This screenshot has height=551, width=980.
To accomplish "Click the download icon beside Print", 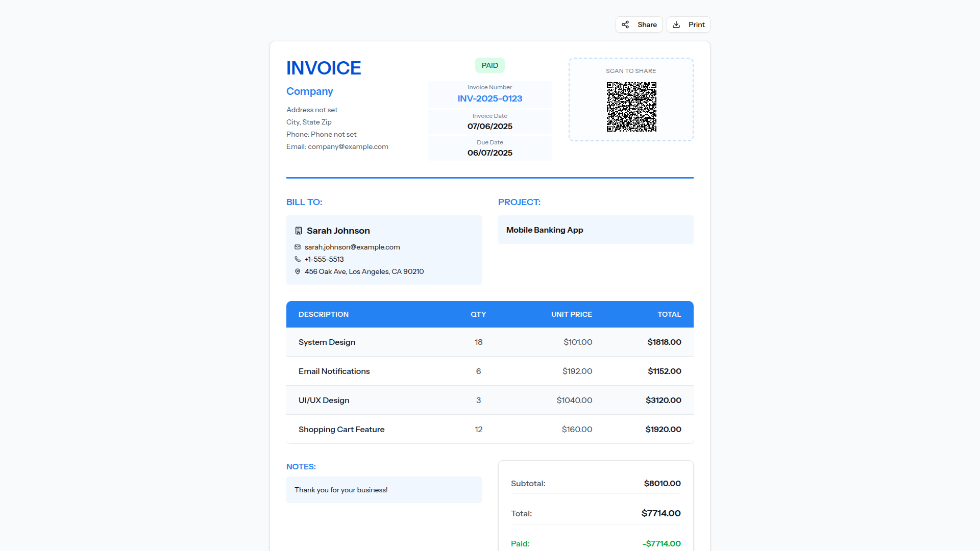I will pos(676,24).
